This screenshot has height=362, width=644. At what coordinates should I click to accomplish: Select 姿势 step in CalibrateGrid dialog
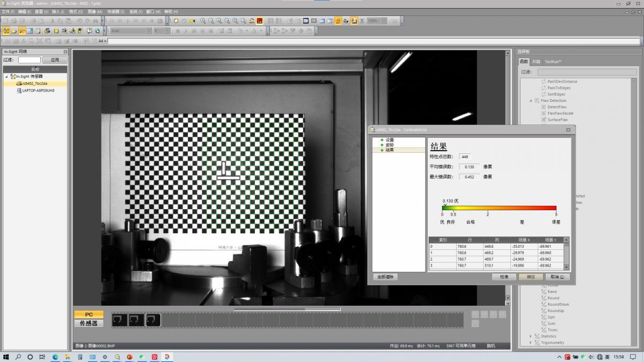[x=390, y=145]
